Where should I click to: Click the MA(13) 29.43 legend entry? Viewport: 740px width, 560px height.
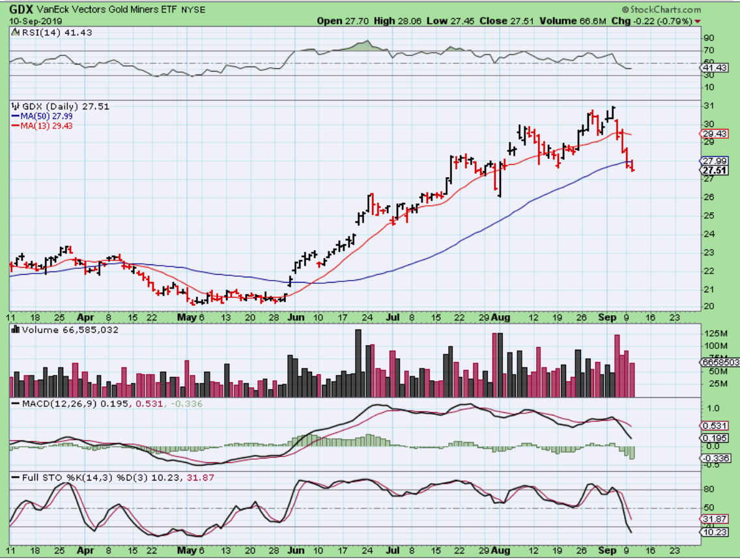click(46, 126)
